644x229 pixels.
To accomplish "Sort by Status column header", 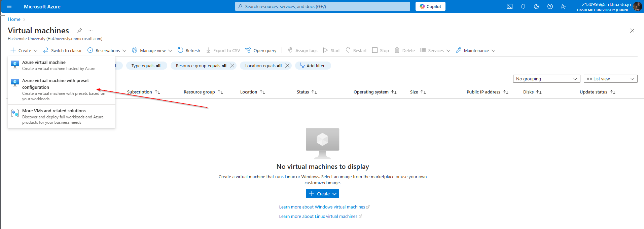I will [303, 92].
